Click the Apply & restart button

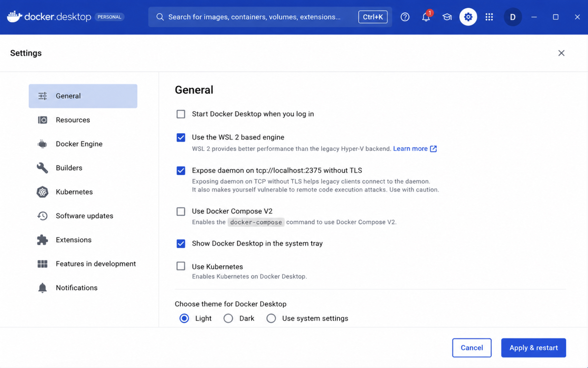533,348
